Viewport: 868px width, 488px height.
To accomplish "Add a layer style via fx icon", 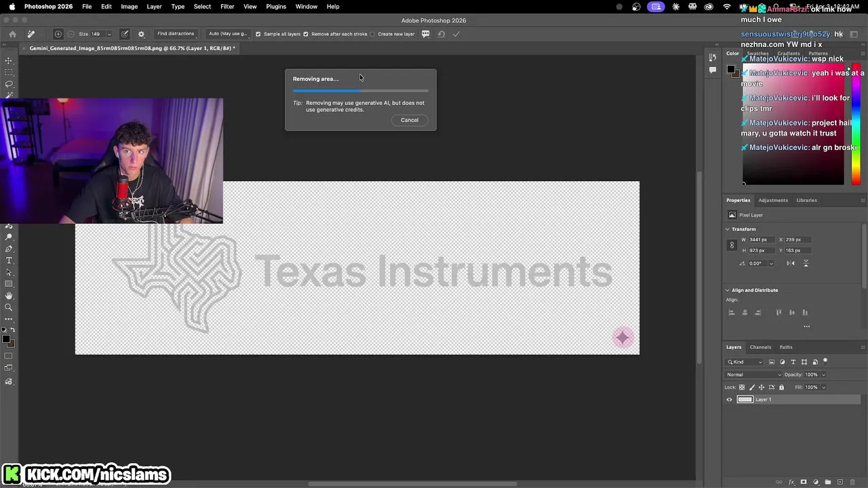I will 791,482.
